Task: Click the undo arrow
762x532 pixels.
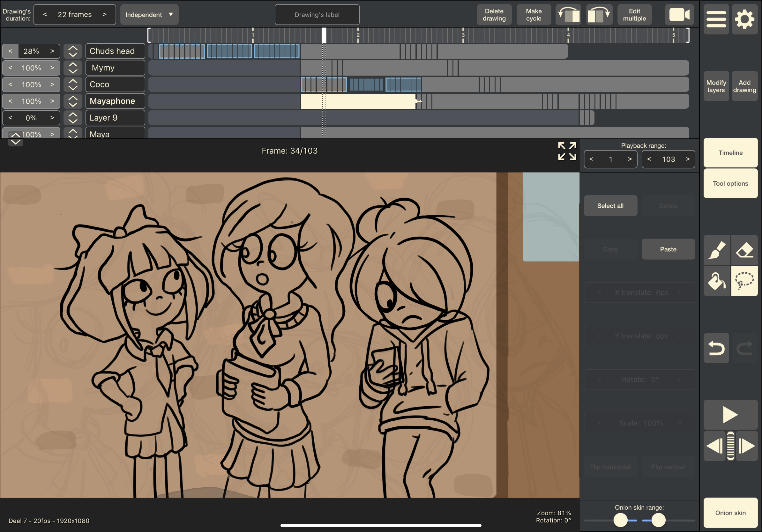Action: coord(716,348)
